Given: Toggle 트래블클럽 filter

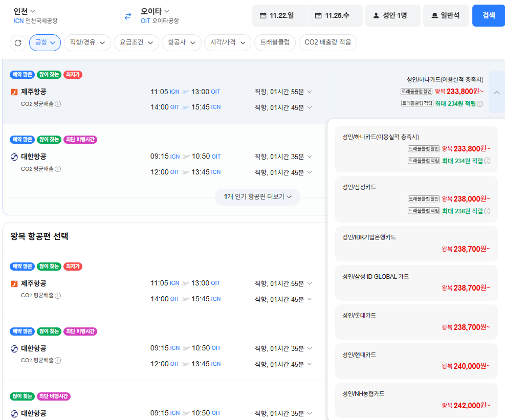Looking at the screenshot, I should point(275,42).
